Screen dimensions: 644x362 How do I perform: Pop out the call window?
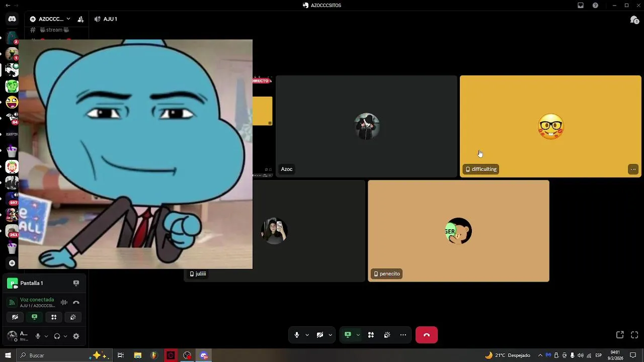tap(620, 335)
